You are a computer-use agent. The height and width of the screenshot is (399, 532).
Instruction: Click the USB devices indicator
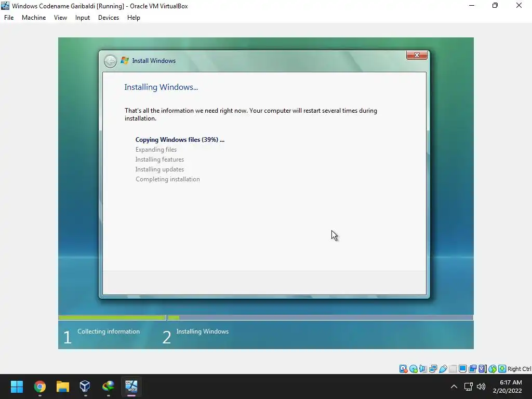(x=443, y=369)
